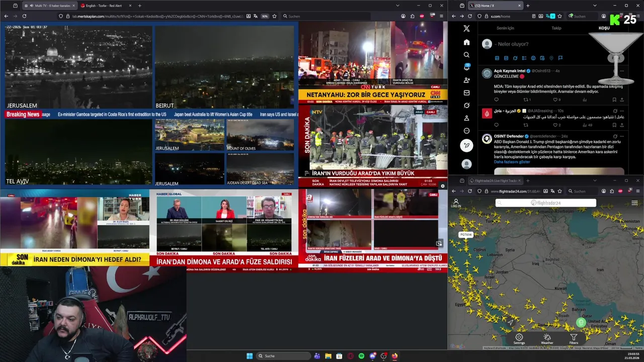Open Spotify from the taskbar

361,356
